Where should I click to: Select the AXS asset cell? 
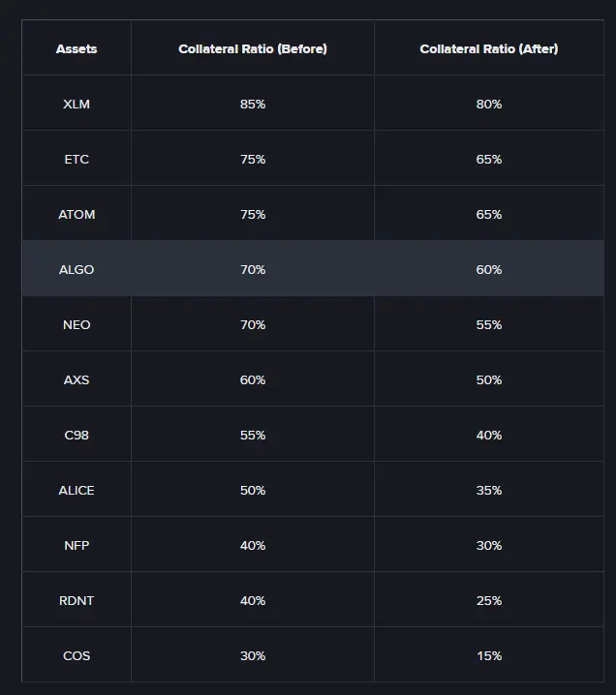click(77, 379)
